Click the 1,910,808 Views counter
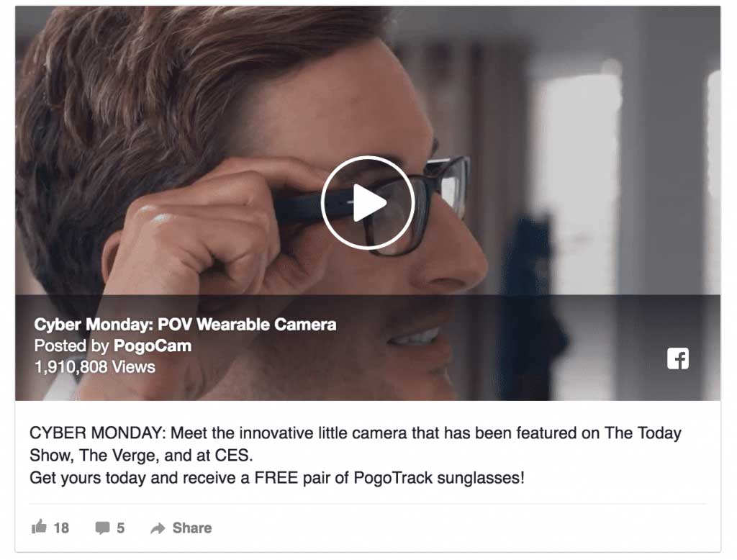737x560 pixels. (94, 367)
